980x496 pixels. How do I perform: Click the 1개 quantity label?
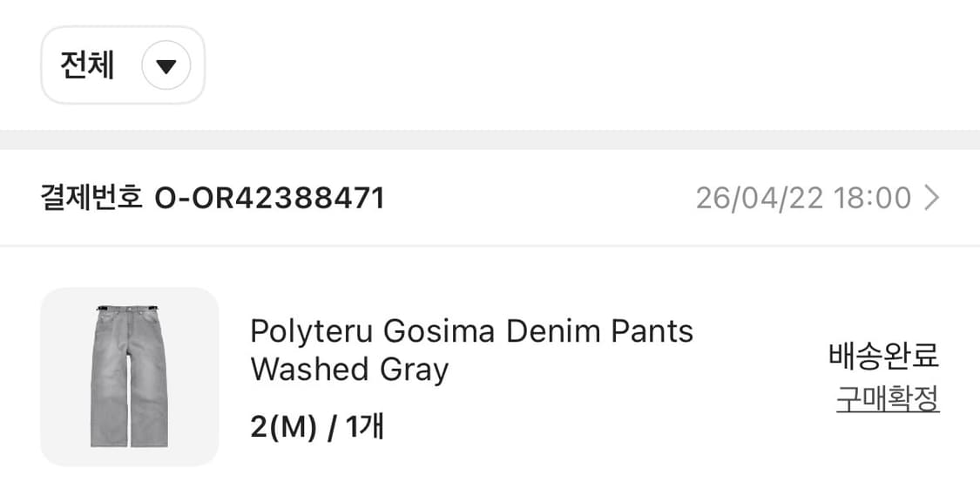pos(365,427)
